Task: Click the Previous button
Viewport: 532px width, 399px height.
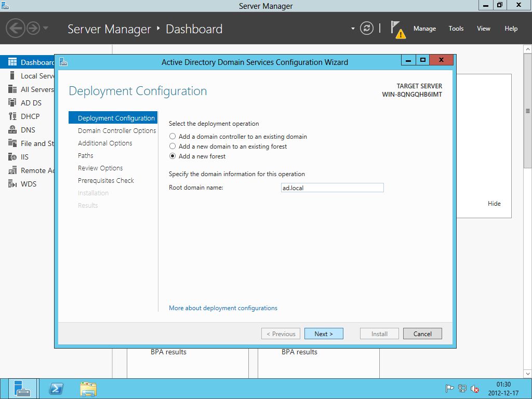Action: (281, 334)
